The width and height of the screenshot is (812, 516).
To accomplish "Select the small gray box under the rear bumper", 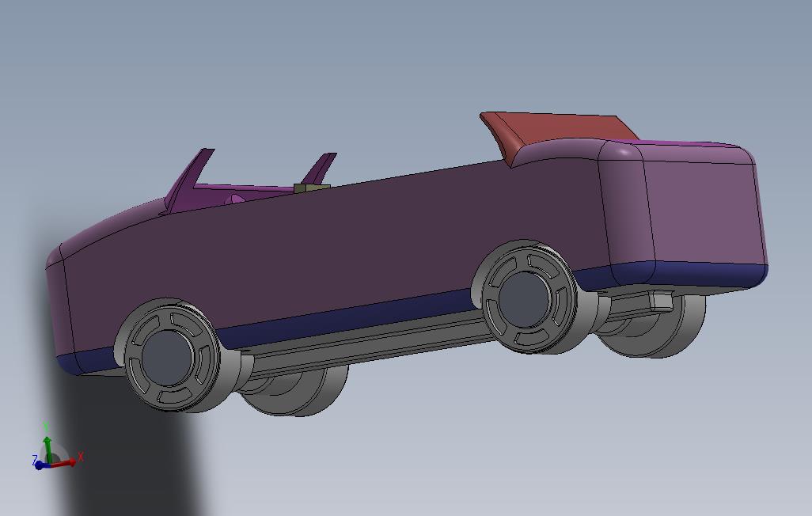I will [x=662, y=301].
